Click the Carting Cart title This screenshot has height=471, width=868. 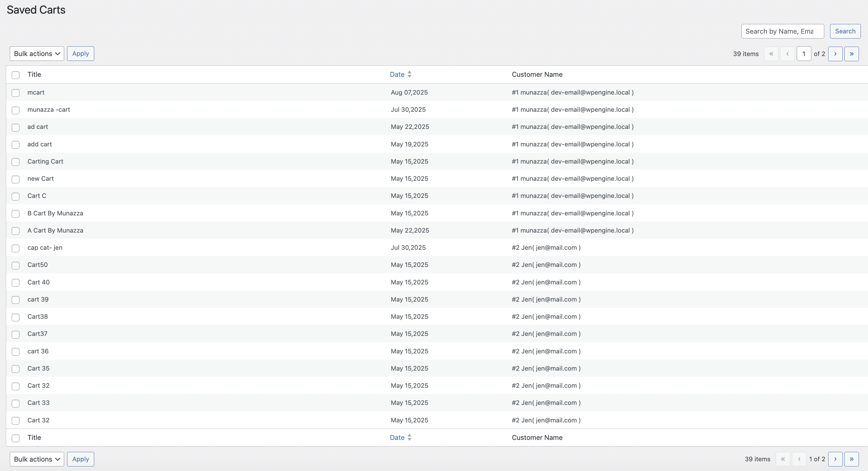pos(45,161)
